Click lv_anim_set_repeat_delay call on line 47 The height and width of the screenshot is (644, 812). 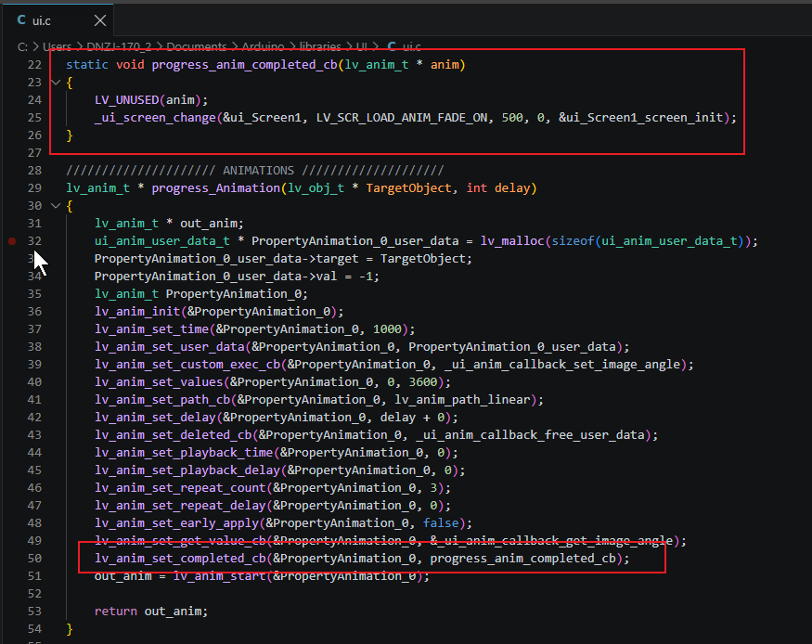(x=180, y=505)
